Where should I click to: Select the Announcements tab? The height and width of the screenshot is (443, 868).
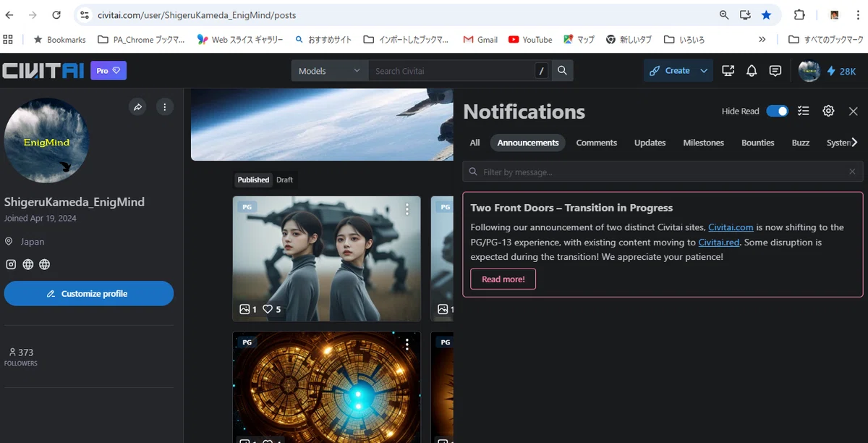[x=528, y=143]
